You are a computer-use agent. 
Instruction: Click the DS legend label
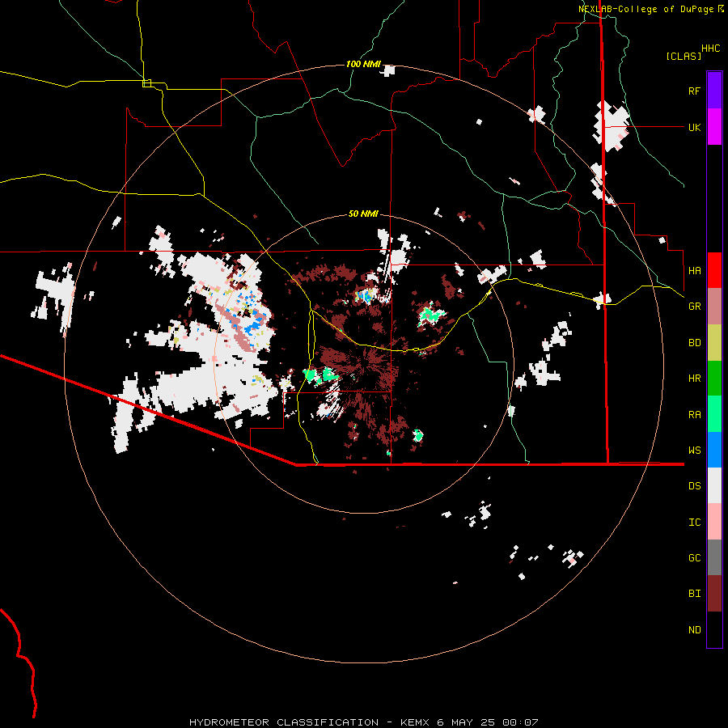coord(694,486)
